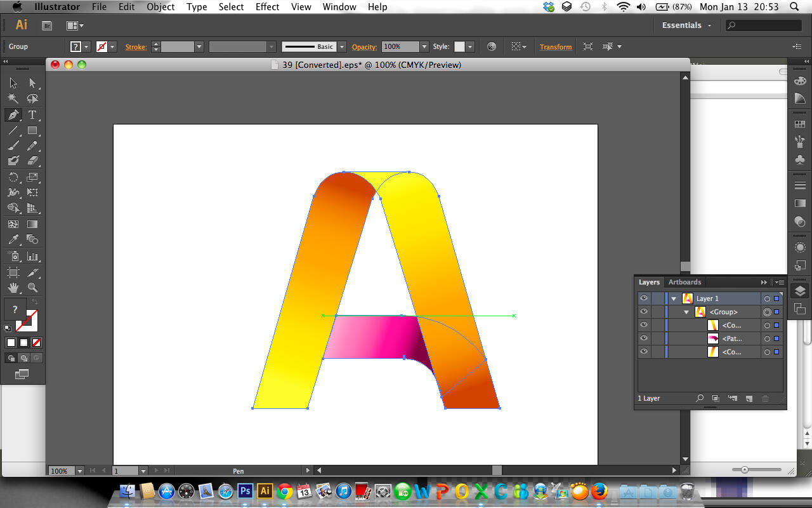Screen dimensions: 812x508
Task: Select the Perspective Grid tool
Action: coord(32,208)
